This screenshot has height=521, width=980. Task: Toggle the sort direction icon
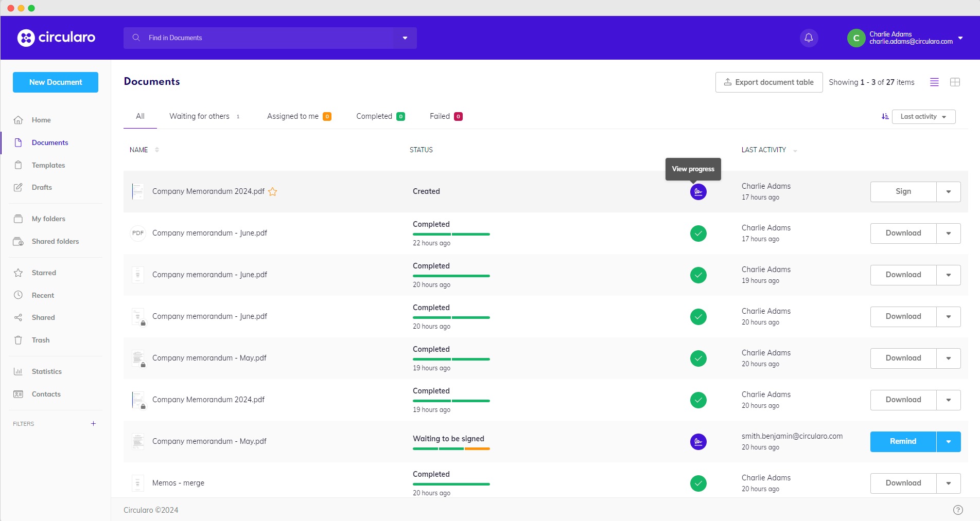coord(885,117)
